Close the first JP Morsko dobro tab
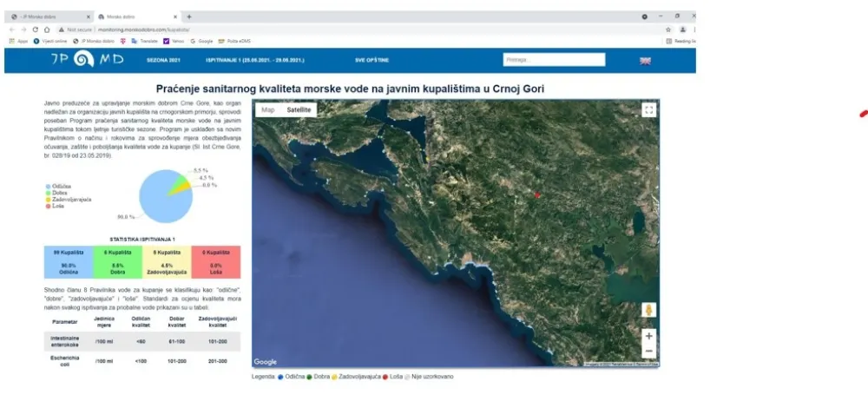The height and width of the screenshot is (408, 868). [88, 17]
